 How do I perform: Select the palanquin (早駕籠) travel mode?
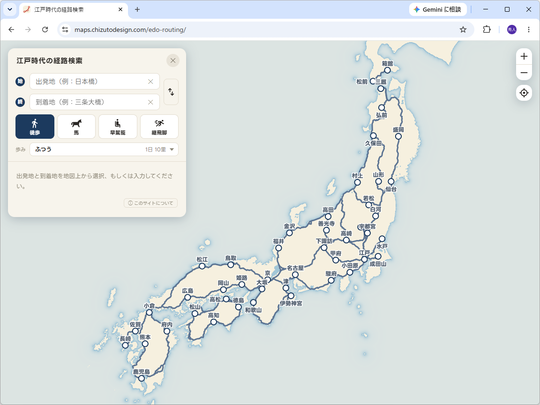[x=118, y=126]
